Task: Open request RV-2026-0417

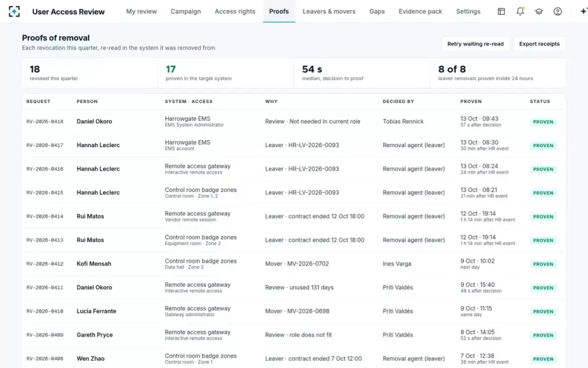Action: 45,145
